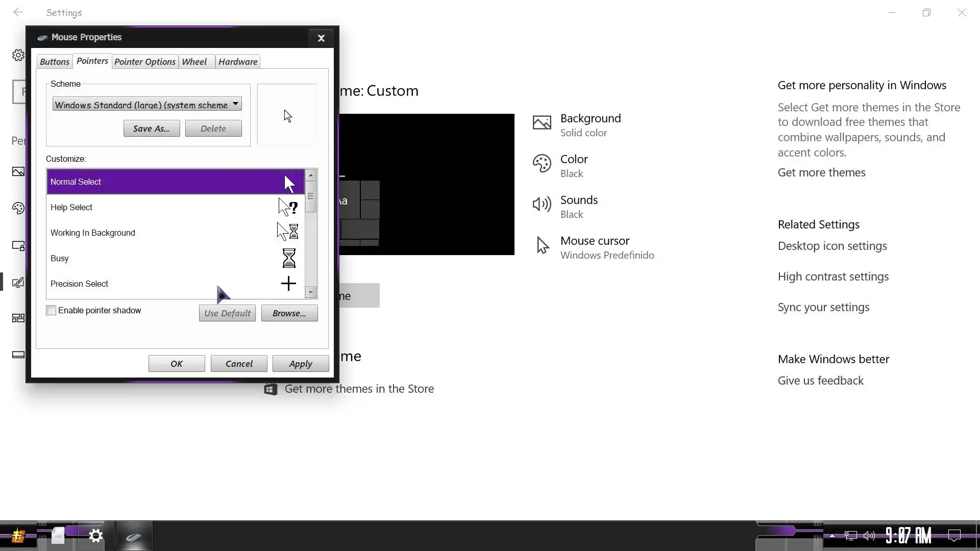Click the Settings gear in taskbar
The width and height of the screenshot is (980, 551).
click(x=95, y=536)
